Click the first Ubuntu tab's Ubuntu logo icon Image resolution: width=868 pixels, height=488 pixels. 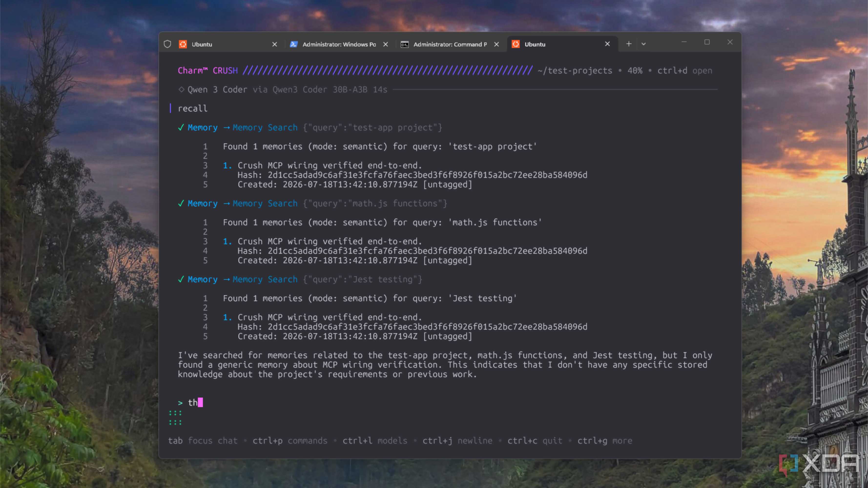183,44
